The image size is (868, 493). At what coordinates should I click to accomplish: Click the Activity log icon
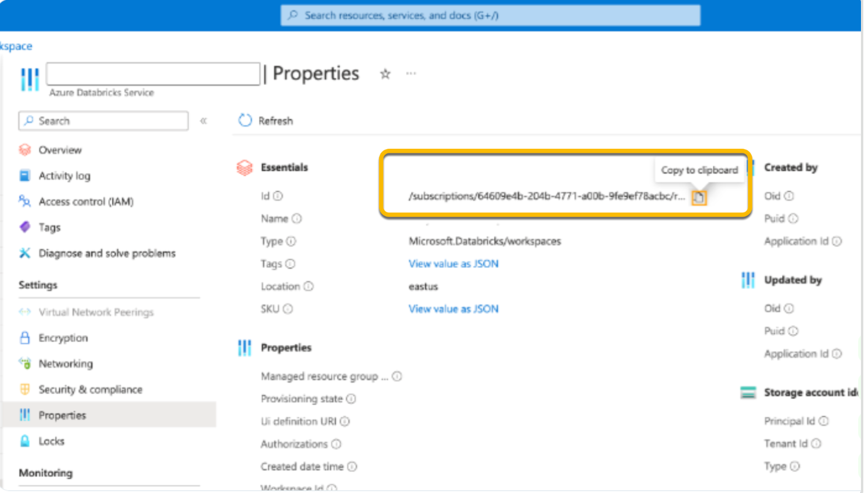[25, 176]
